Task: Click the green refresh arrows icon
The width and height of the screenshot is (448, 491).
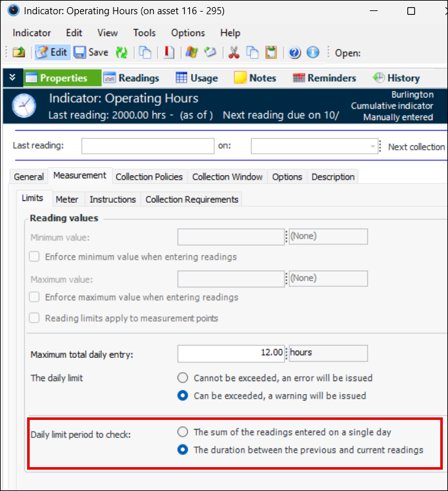Action: pyautogui.click(x=122, y=52)
